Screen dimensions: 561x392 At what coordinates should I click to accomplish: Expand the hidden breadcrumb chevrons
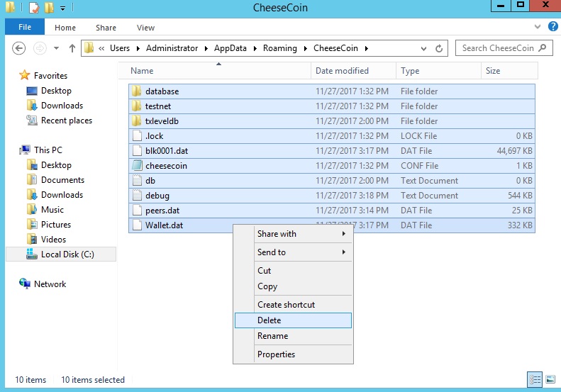point(101,48)
